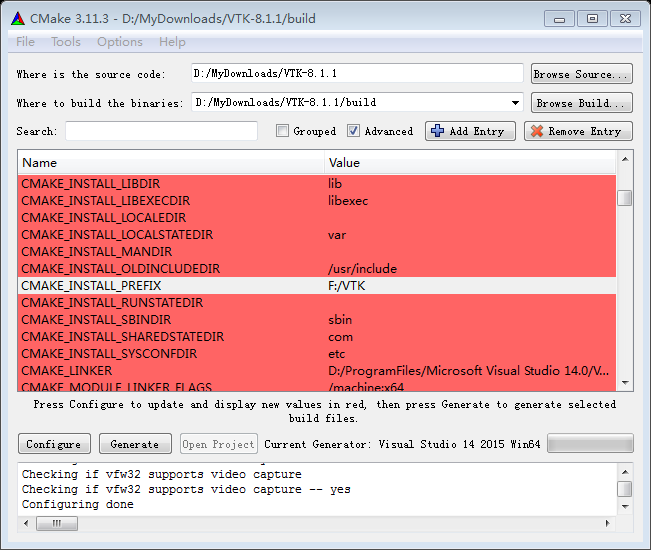651x550 pixels.
Task: Select the CMAKE_INSTALL_LIBEXECDIR entry
Action: [x=317, y=200]
